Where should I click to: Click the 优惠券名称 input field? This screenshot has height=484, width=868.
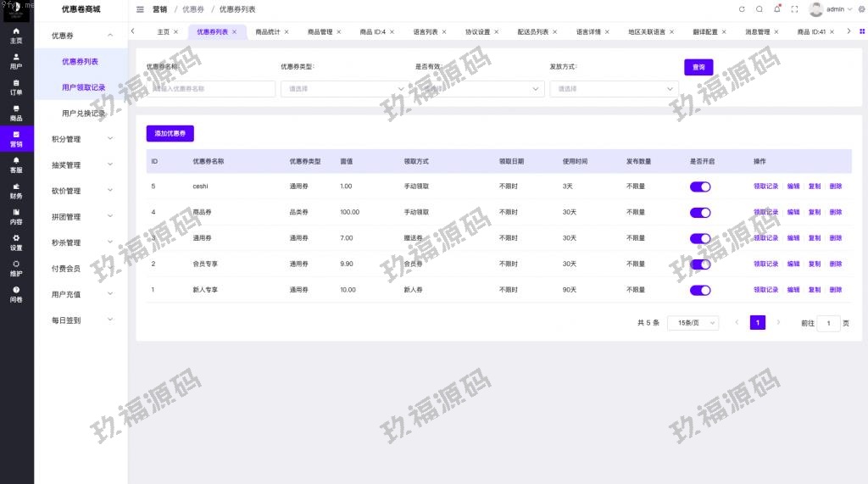coord(210,88)
